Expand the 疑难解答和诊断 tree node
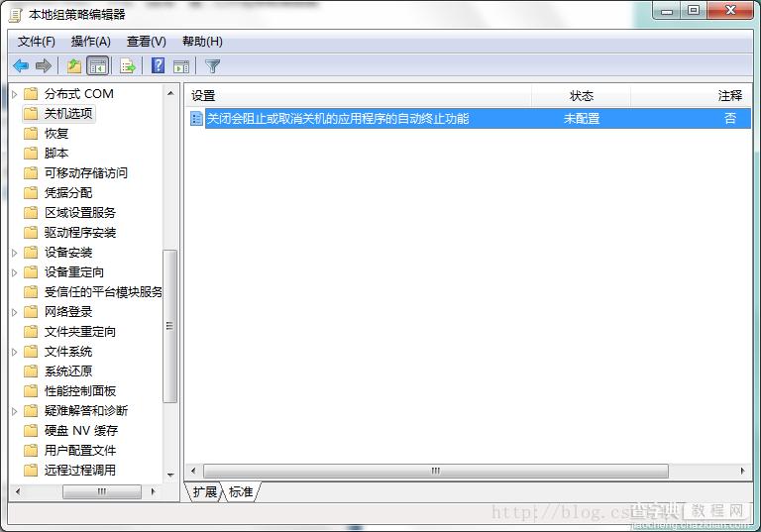 click(x=15, y=411)
